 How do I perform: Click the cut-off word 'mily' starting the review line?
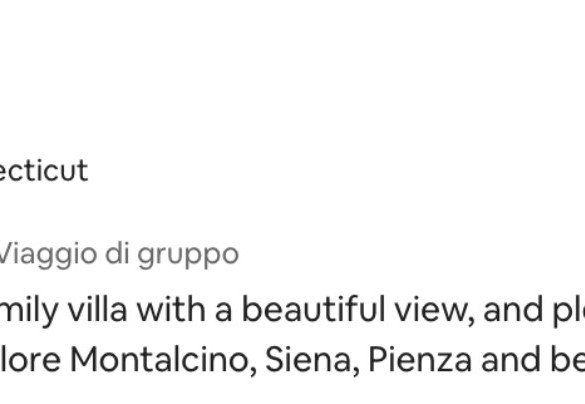tap(29, 311)
